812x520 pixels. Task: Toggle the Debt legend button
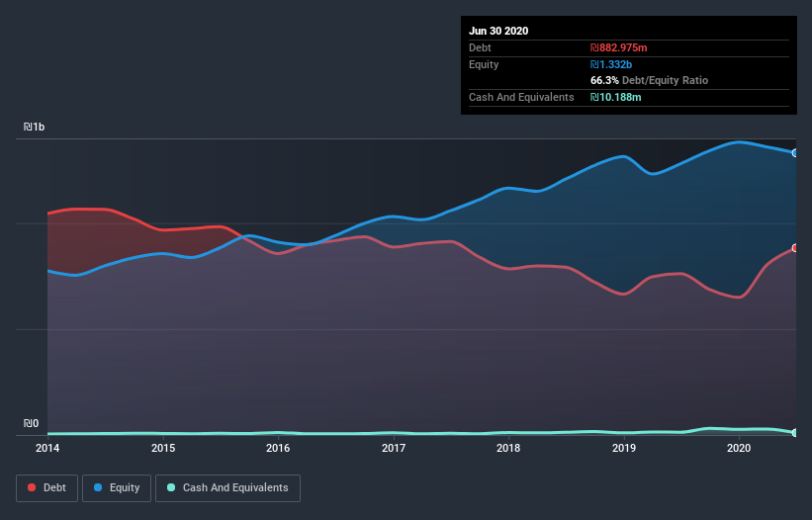[46, 488]
